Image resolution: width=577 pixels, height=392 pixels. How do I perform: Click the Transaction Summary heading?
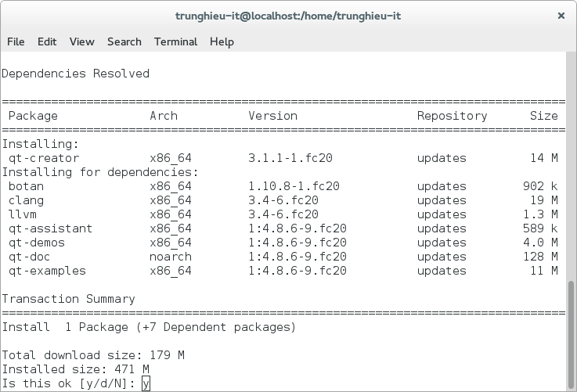pos(68,299)
